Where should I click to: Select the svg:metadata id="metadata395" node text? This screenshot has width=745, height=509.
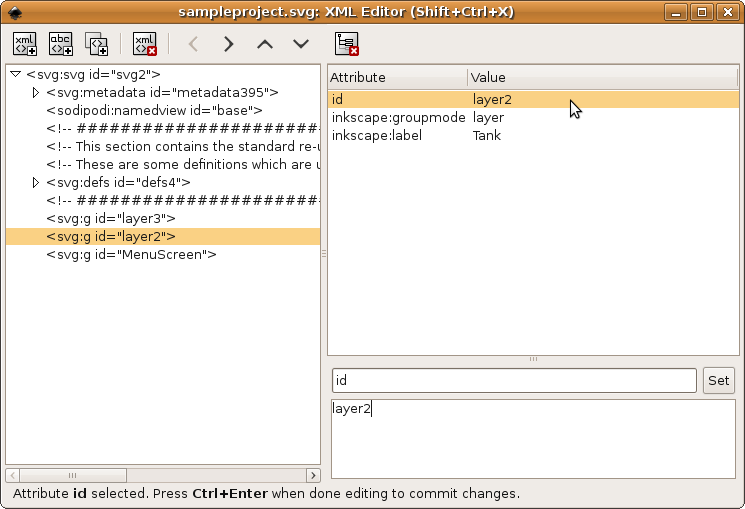click(x=162, y=92)
